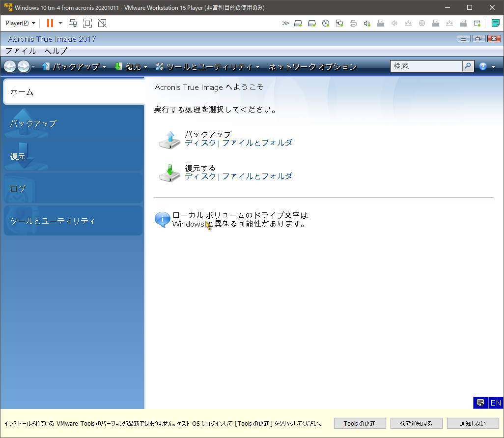The image size is (504, 438).
Task: Open the Player(P) menu
Action: click(20, 23)
